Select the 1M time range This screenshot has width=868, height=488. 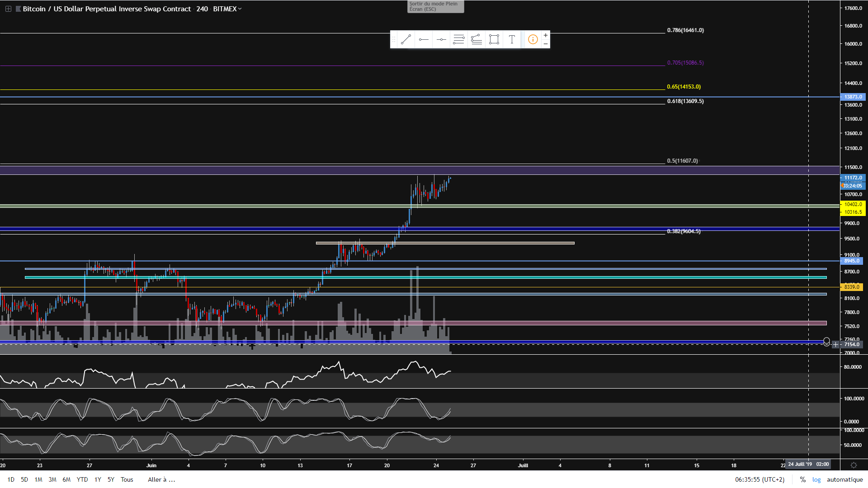pos(38,479)
